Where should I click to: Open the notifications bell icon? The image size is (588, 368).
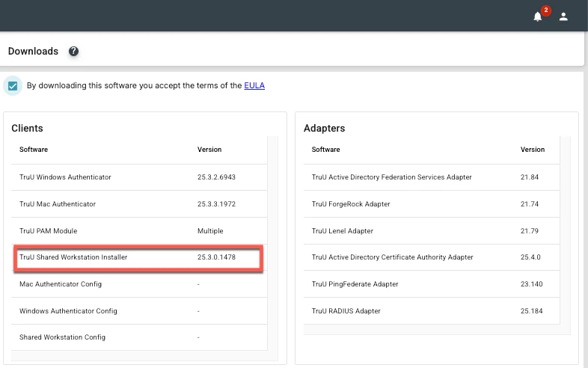point(537,17)
